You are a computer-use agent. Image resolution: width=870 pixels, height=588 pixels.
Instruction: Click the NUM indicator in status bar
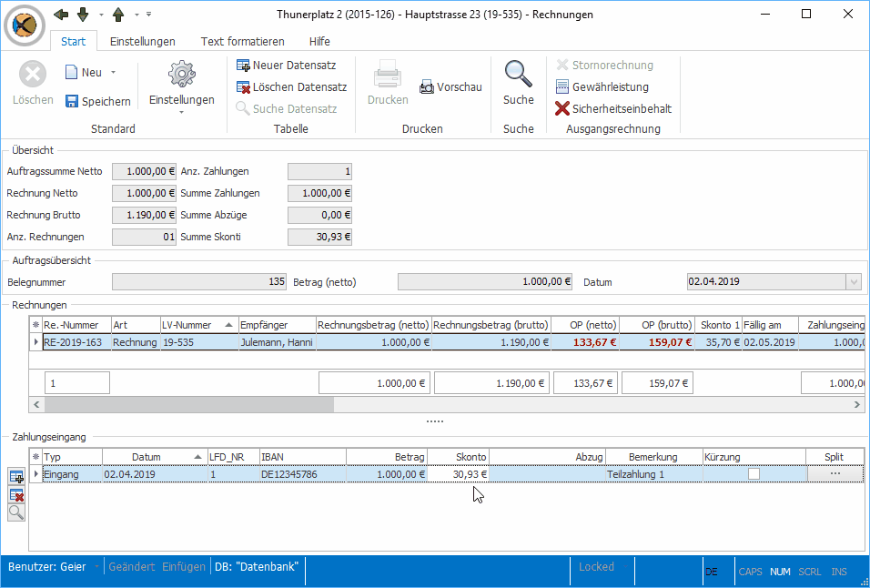click(780, 572)
